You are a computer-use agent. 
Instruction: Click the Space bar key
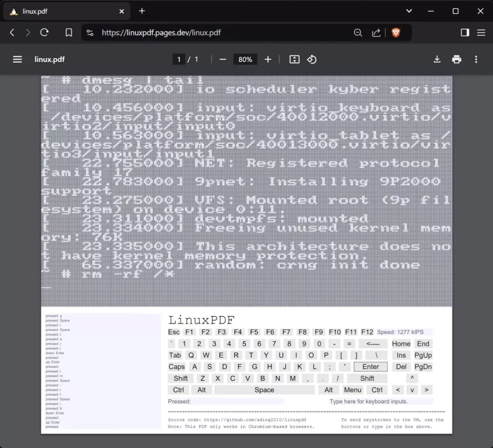(x=264, y=390)
